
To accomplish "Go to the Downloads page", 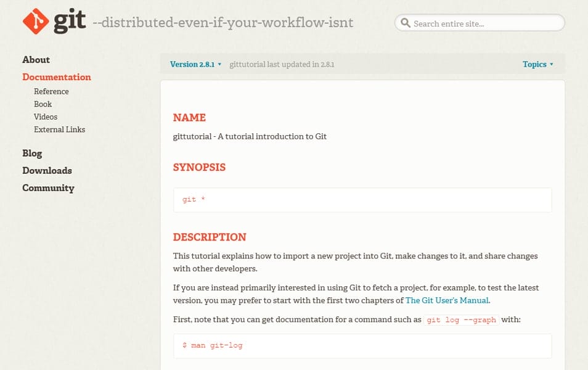I will pos(47,171).
